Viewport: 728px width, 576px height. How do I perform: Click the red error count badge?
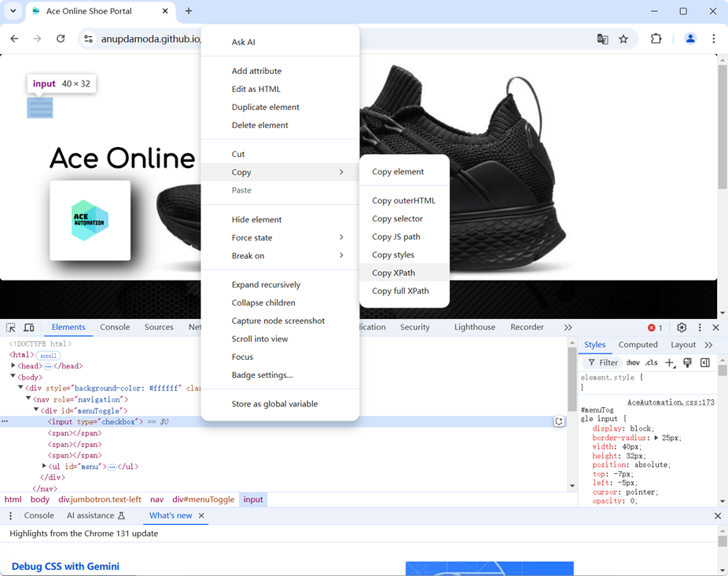pyautogui.click(x=655, y=328)
